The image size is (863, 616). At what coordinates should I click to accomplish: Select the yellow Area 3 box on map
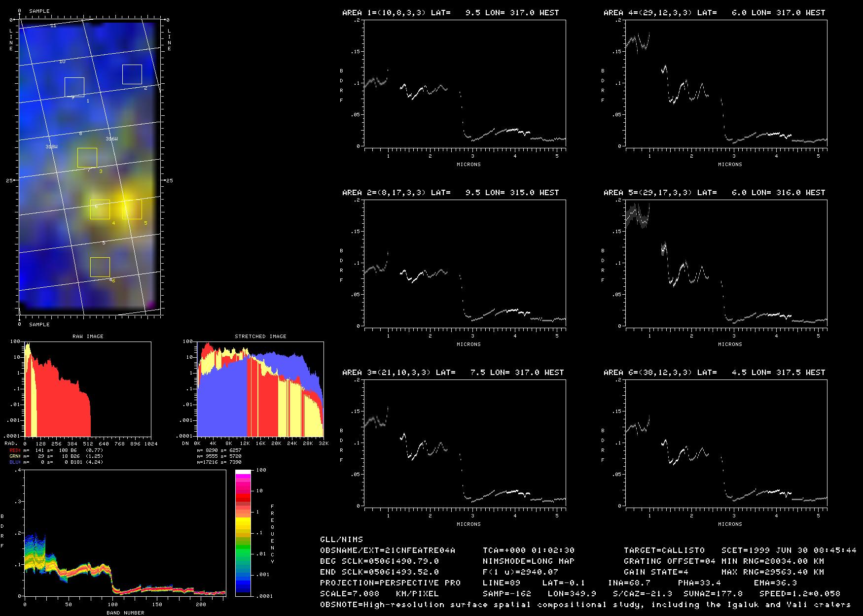tap(87, 158)
